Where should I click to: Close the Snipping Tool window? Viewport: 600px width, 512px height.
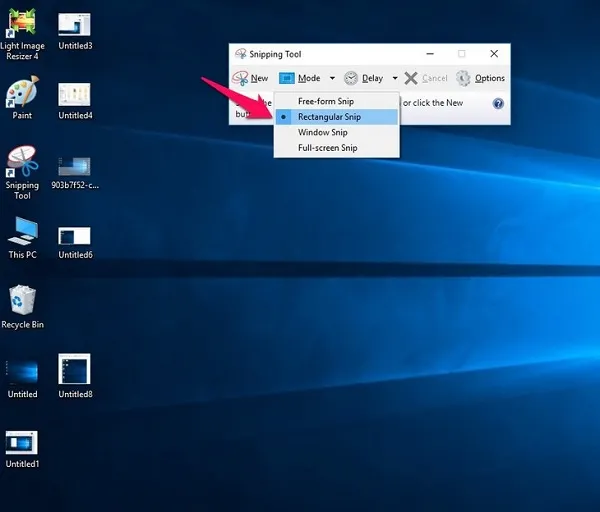tap(494, 54)
